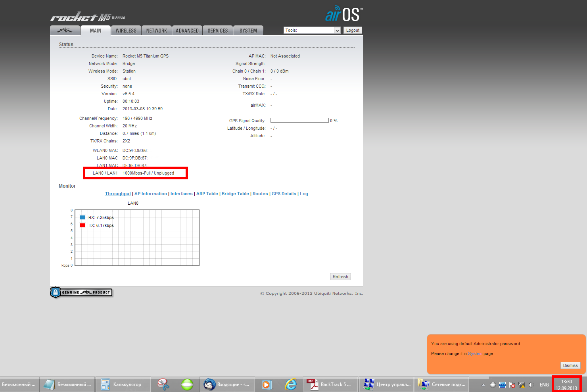This screenshot has width=587, height=392.
Task: Open Calculator from the taskbar
Action: (x=123, y=384)
